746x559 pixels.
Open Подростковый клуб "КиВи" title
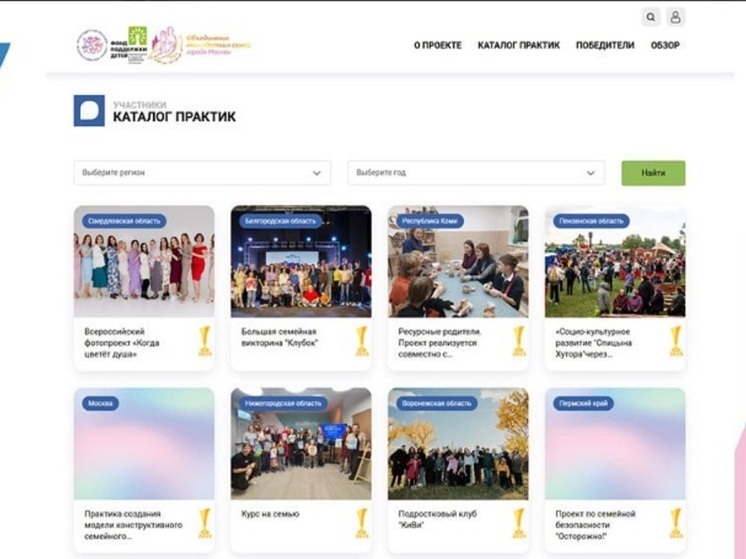[x=437, y=520]
